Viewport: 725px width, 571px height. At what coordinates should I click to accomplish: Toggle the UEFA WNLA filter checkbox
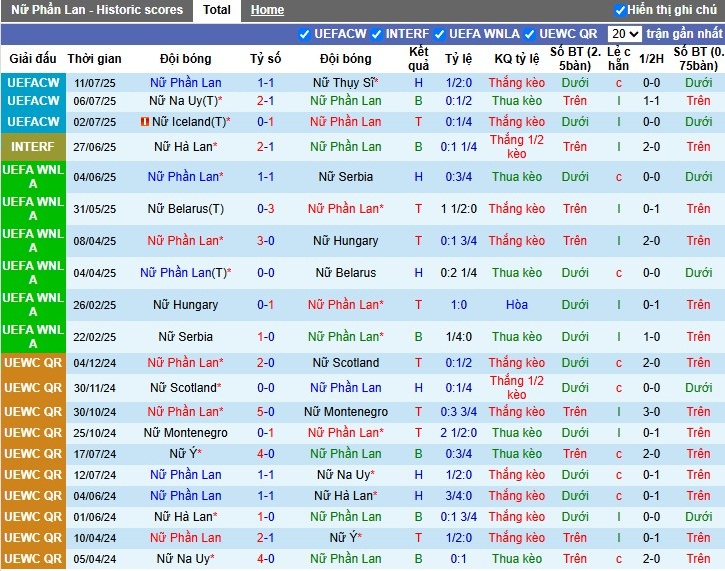pos(440,34)
